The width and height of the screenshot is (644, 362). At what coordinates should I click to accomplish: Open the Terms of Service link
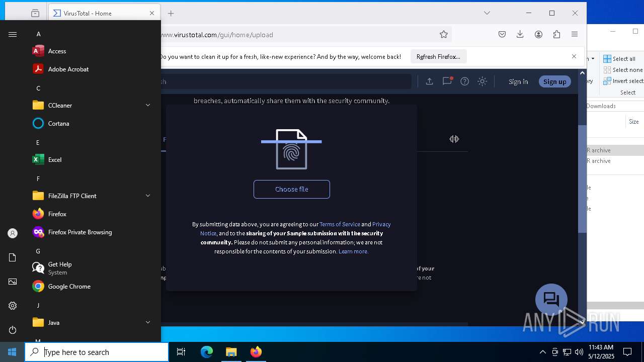[340, 224]
